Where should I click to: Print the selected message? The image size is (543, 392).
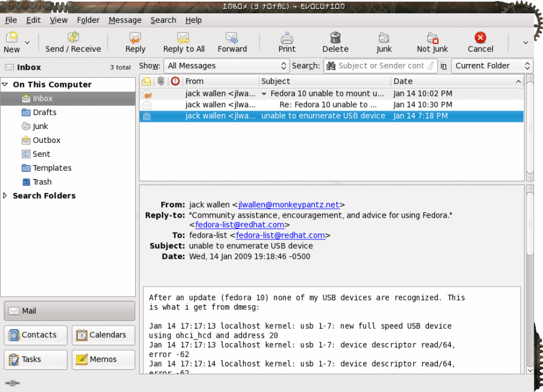[287, 42]
